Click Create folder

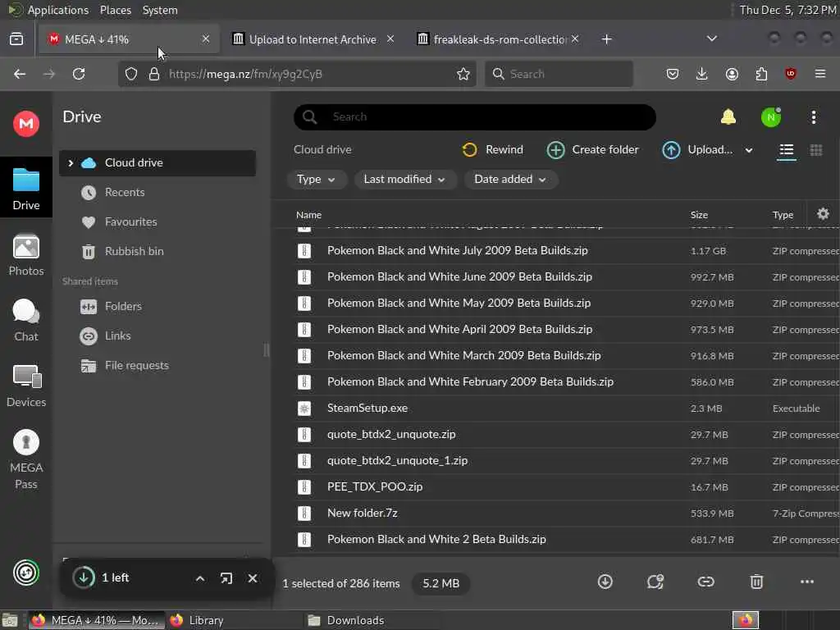(x=592, y=150)
